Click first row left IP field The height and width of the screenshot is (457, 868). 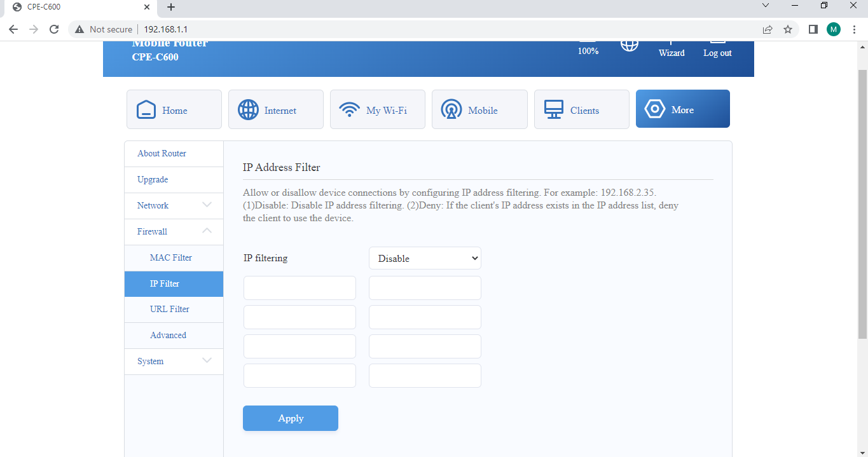coord(300,288)
